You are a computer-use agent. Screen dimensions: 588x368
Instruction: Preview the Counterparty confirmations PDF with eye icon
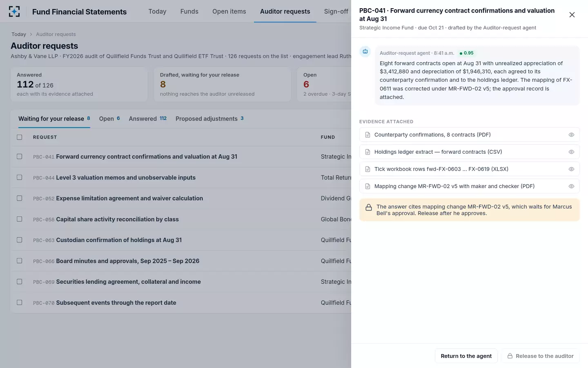coord(571,135)
